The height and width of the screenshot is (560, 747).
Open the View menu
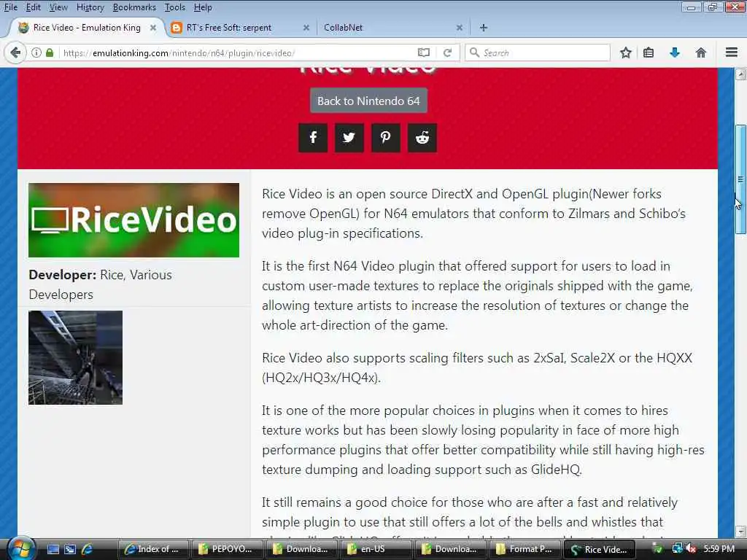[x=58, y=7]
